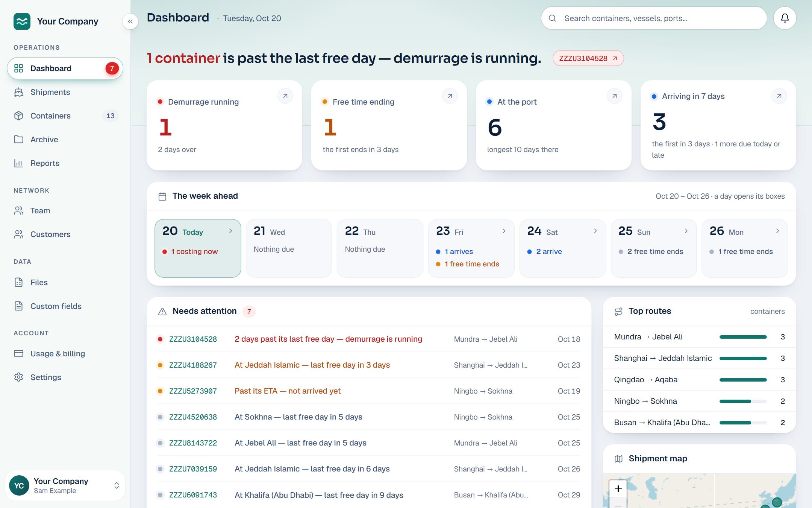Click Shanghai → Jeddah Islamic route row
Image resolution: width=812 pixels, height=508 pixels.
coord(699,358)
